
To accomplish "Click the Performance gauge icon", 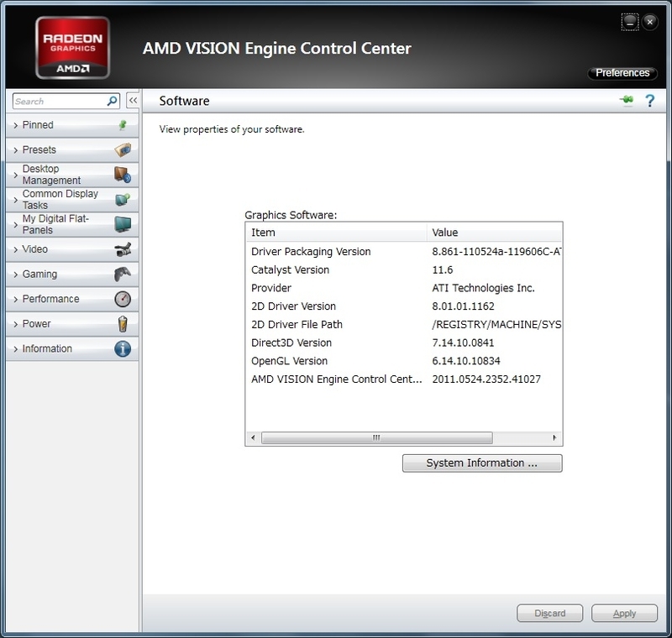I will point(123,299).
